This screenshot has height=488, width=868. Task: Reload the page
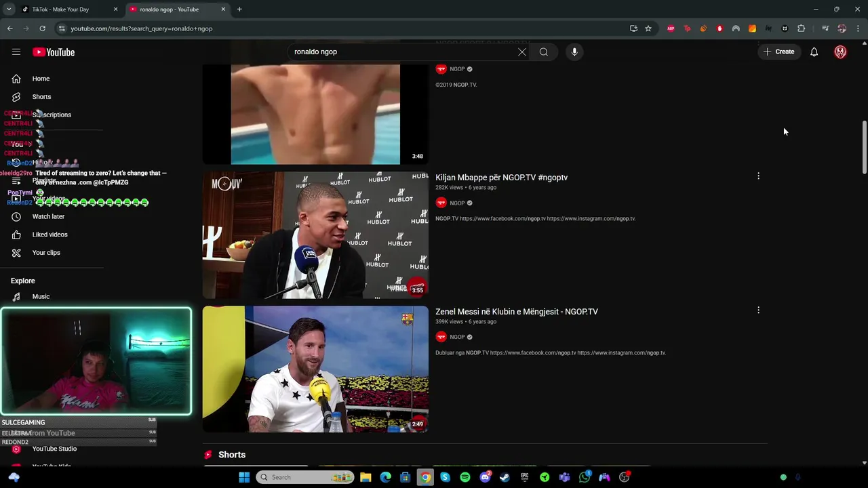(x=42, y=28)
